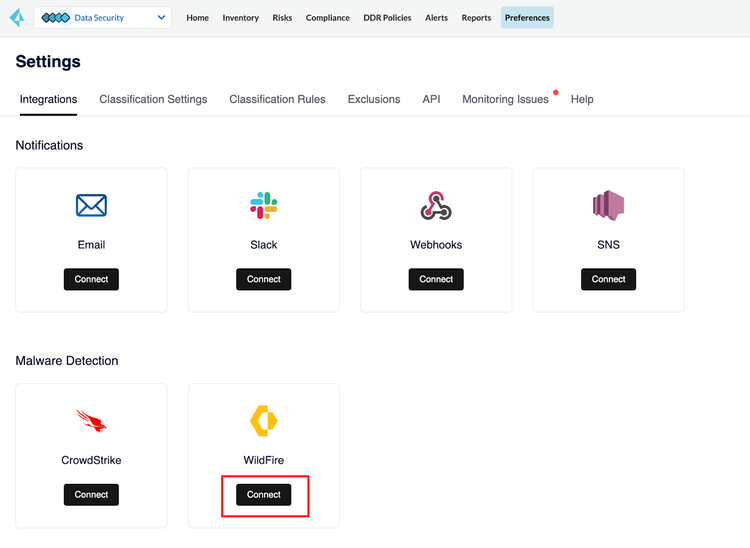750x548 pixels.
Task: Click the Webhooks logo icon
Action: pos(436,206)
